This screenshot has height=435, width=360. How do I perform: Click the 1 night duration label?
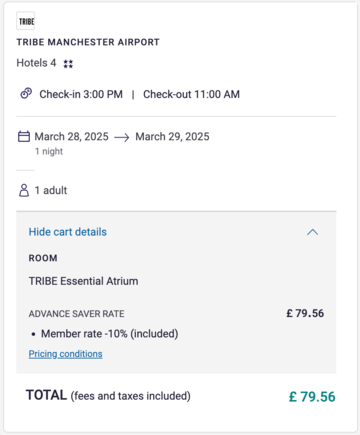coord(49,151)
